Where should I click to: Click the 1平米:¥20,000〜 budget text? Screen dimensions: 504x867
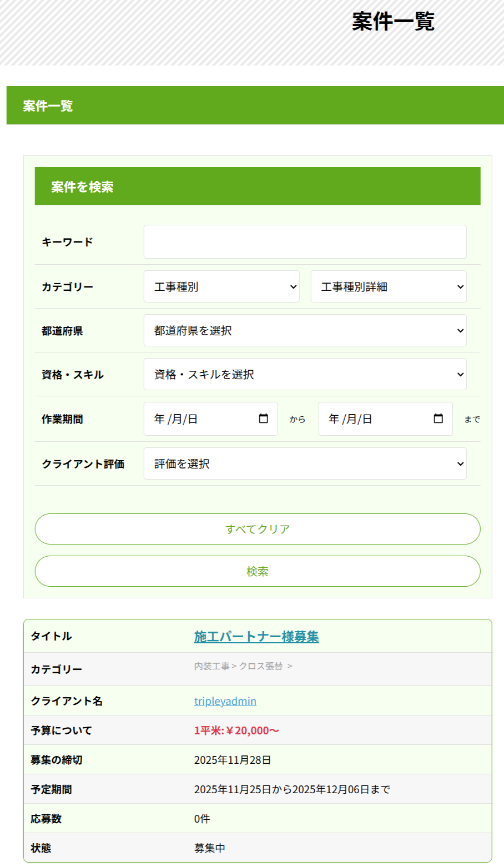pyautogui.click(x=236, y=730)
